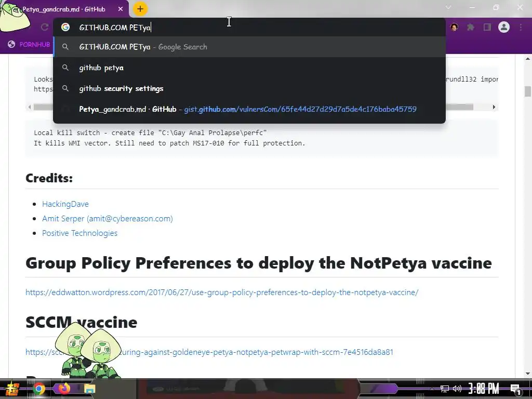Open File Explorer from the taskbar
Screen dimensions: 532x399
89,389
